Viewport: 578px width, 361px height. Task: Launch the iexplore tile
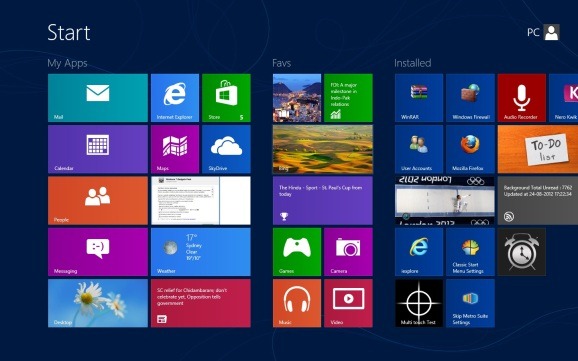pos(419,252)
